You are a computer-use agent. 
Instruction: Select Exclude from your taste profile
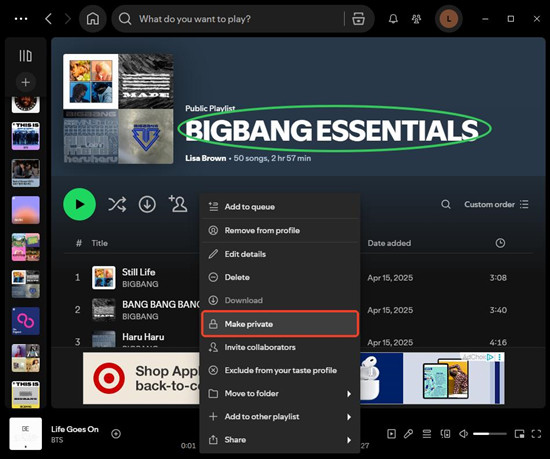[280, 370]
